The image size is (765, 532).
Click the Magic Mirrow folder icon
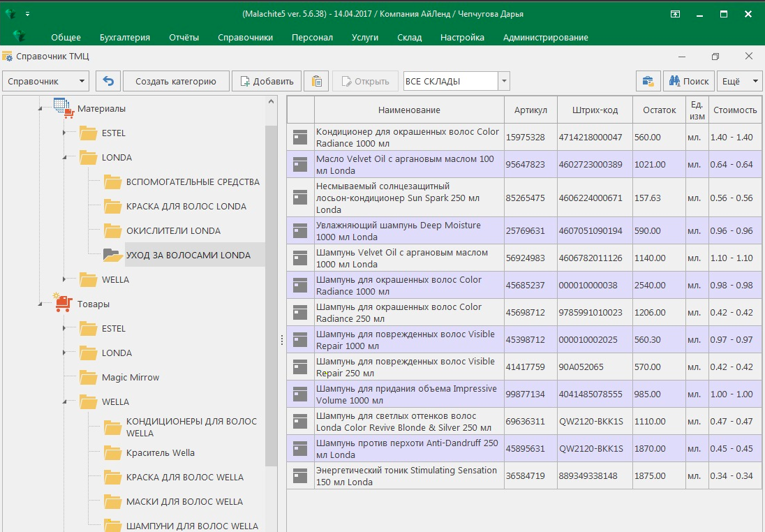88,377
